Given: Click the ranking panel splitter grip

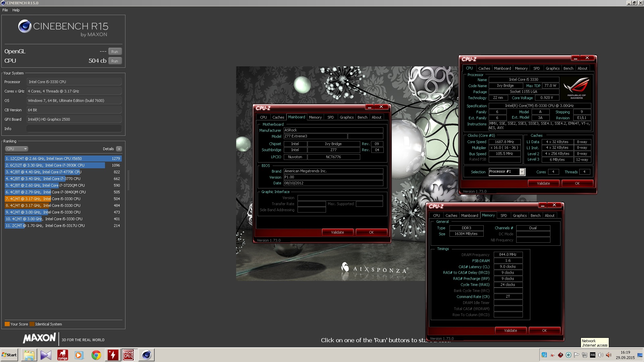Looking at the screenshot, I should (x=128, y=180).
